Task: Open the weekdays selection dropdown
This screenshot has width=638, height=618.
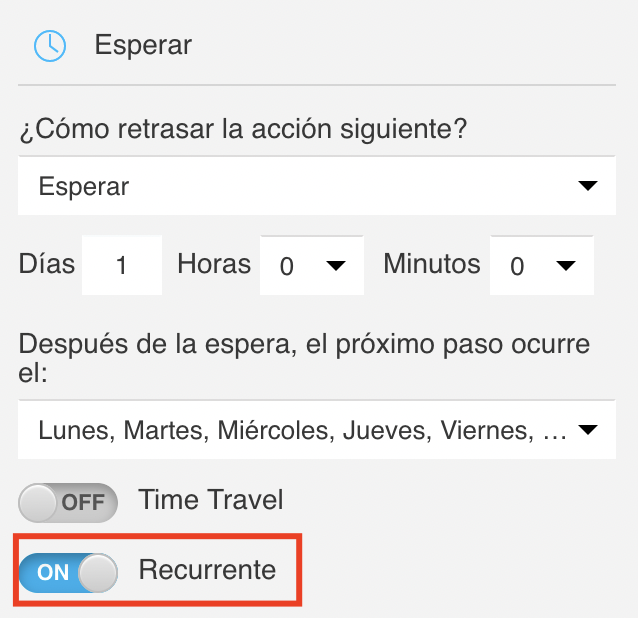Action: click(317, 430)
